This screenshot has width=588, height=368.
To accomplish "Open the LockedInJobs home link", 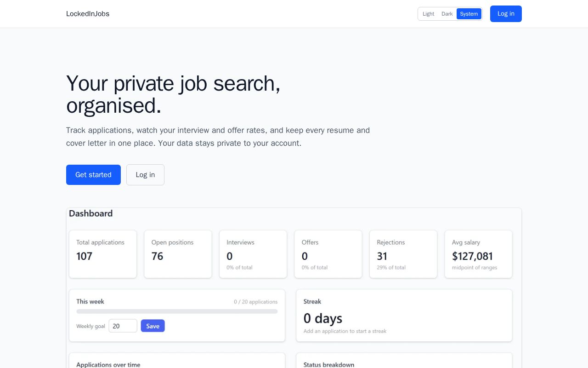I will [x=88, y=14].
